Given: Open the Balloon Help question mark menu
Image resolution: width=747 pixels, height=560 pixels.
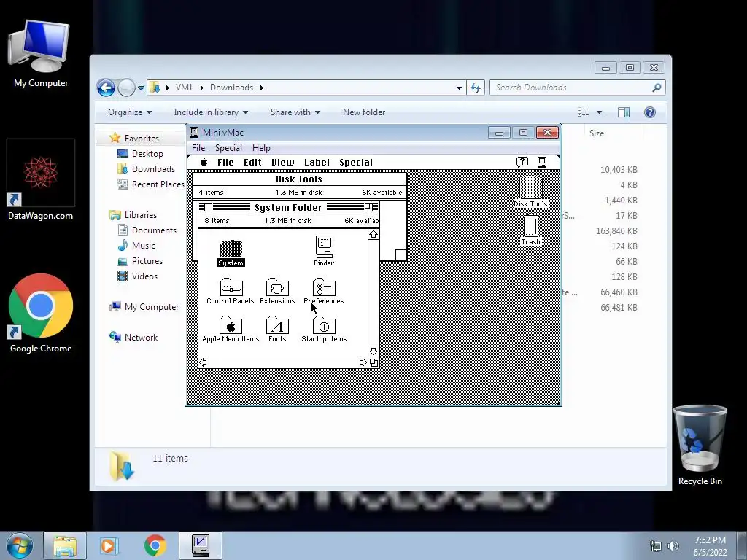Looking at the screenshot, I should pos(522,162).
